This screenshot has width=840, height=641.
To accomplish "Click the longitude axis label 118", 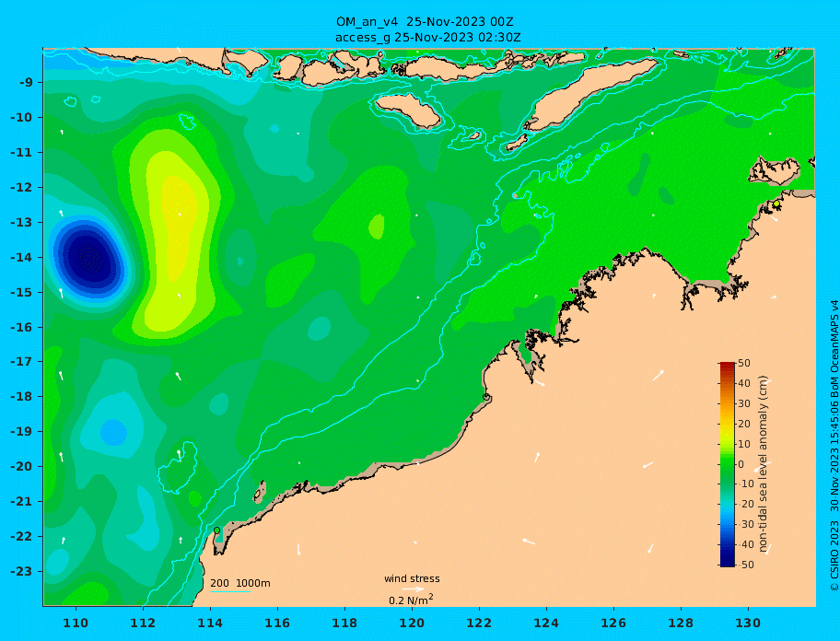I will coord(344,624).
